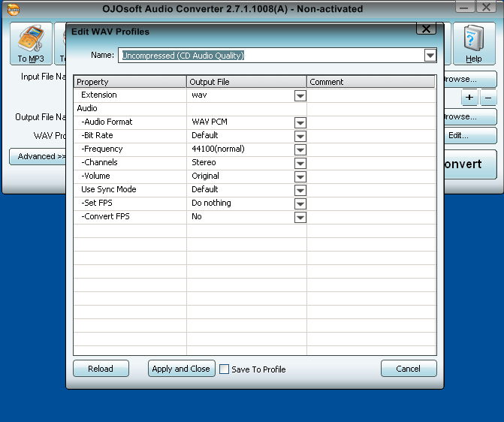Click the output file Browse button
Viewport: 504px width, 422px height.
coord(470,116)
